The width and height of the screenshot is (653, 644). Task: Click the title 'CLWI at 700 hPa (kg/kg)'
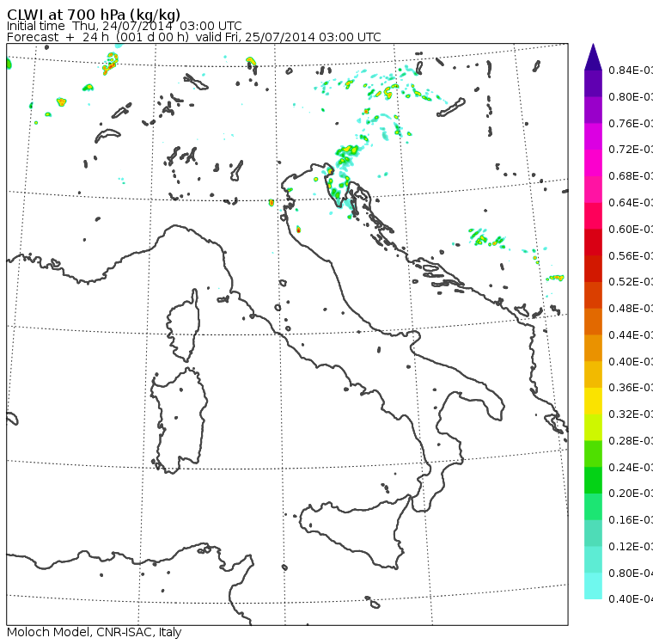coord(94,15)
